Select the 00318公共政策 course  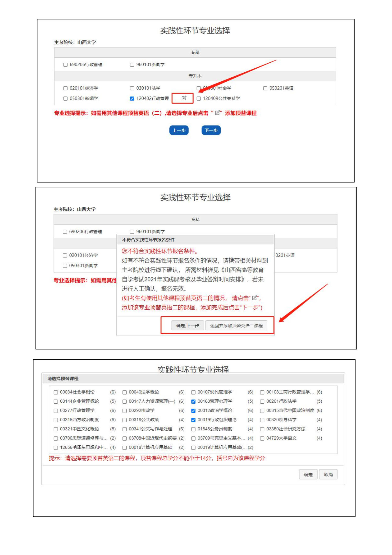click(x=125, y=420)
